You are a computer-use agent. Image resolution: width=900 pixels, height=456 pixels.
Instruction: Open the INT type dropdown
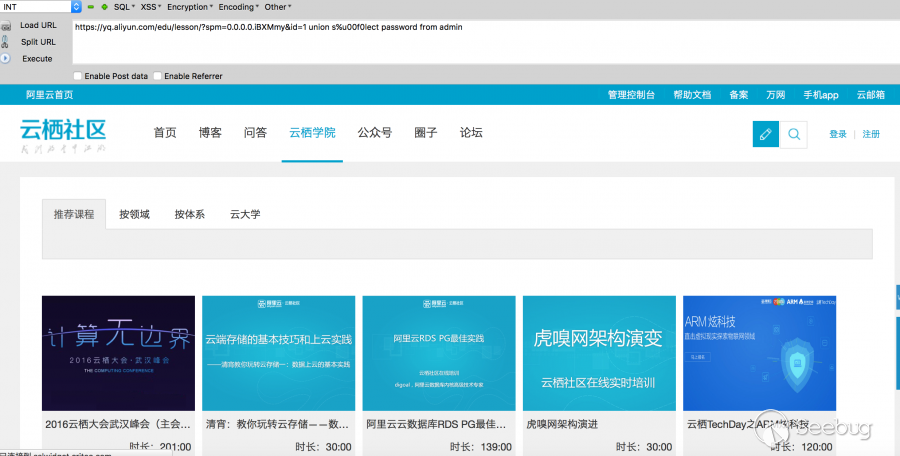pyautogui.click(x=40, y=7)
